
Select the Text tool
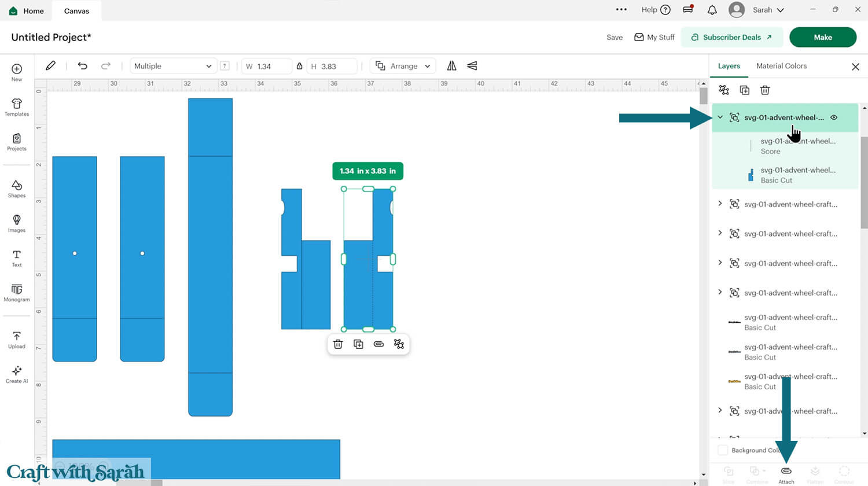click(17, 258)
